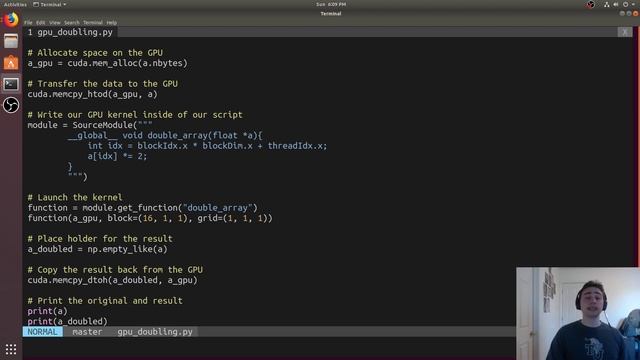The width and height of the screenshot is (640, 360).
Task: Show Applications grid button
Action: tap(11, 349)
